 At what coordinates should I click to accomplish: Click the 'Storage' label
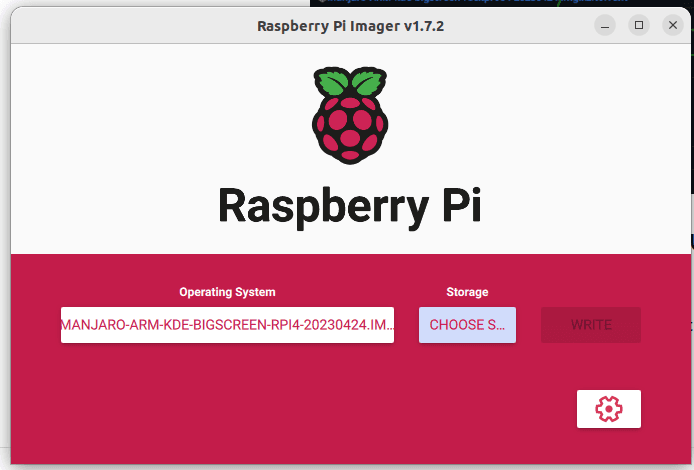tap(467, 292)
